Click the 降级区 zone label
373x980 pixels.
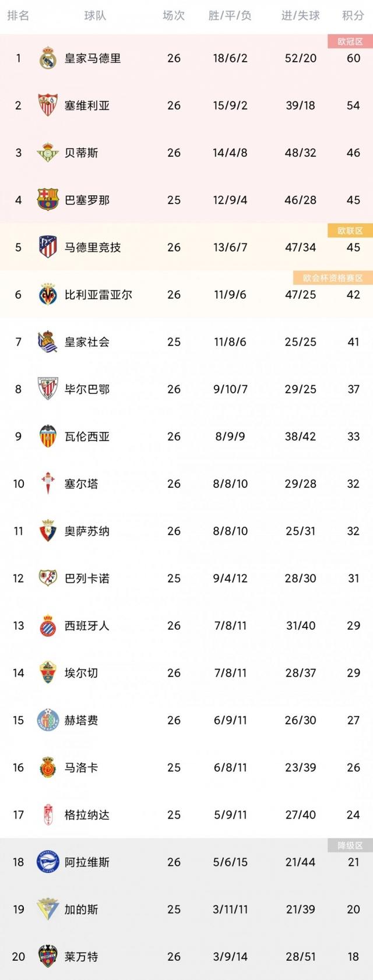point(350,845)
